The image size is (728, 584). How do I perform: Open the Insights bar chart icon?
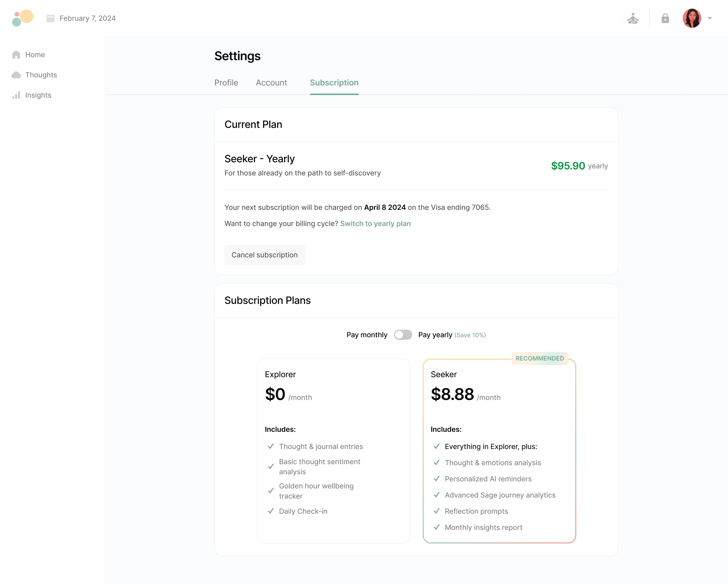[x=16, y=95]
